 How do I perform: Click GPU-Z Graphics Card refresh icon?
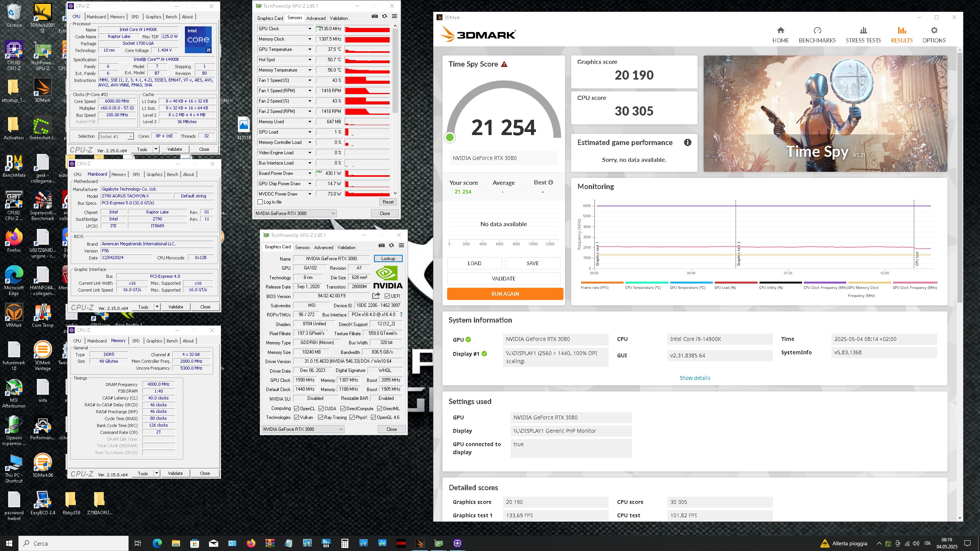coord(391,246)
